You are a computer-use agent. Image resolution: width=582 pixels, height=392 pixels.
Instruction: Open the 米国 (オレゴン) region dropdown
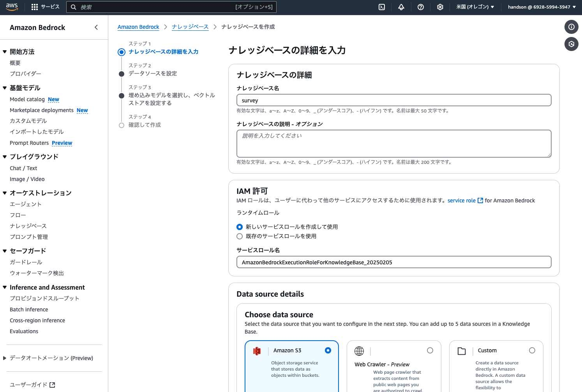coord(475,7)
